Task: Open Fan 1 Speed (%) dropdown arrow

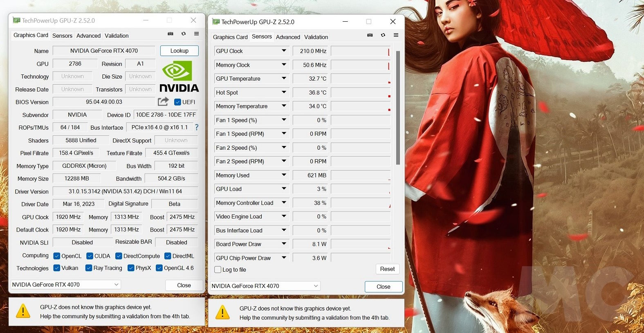Action: (284, 120)
